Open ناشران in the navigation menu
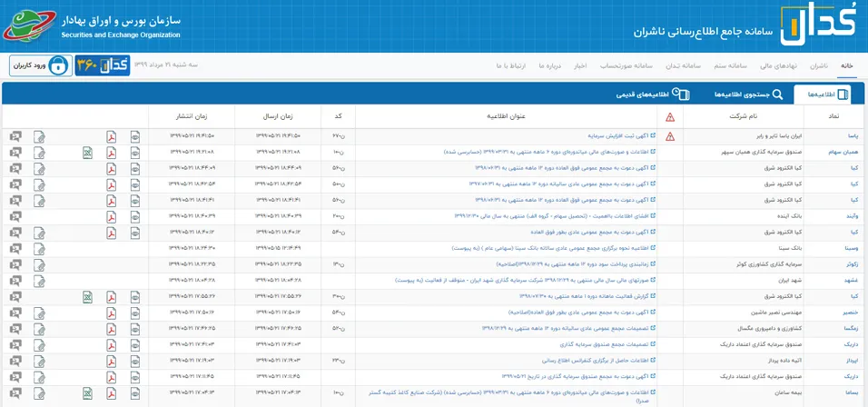Viewport: 868px width, 407px height. [818, 65]
